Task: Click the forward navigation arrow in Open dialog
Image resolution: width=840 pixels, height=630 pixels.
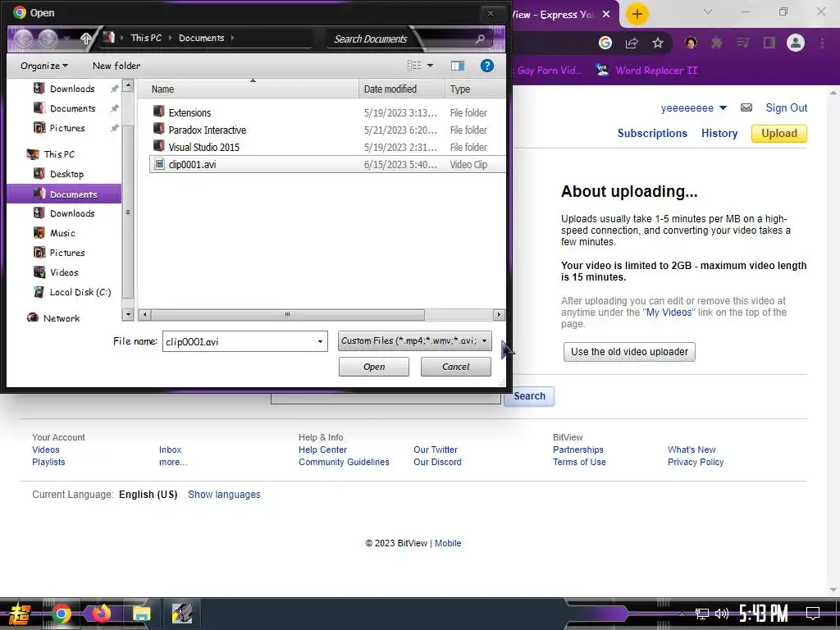Action: pyautogui.click(x=48, y=39)
